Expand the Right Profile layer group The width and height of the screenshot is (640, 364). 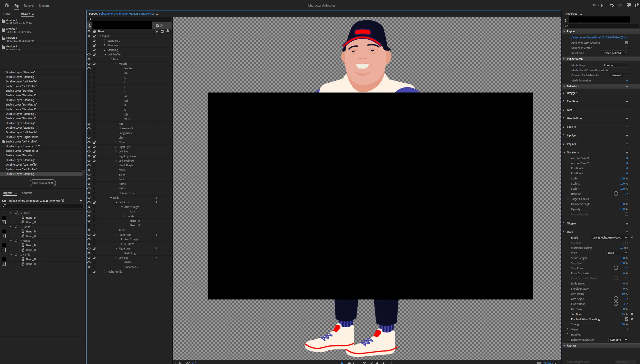105,272
